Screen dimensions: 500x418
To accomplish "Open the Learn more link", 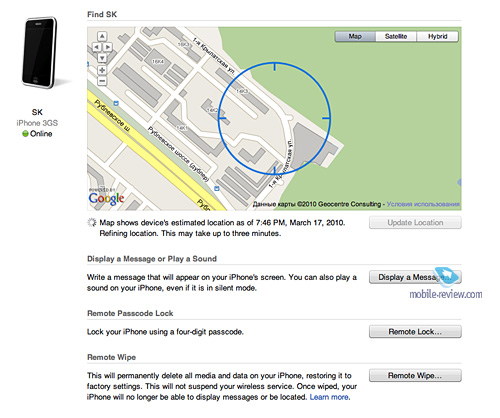I will (x=329, y=397).
